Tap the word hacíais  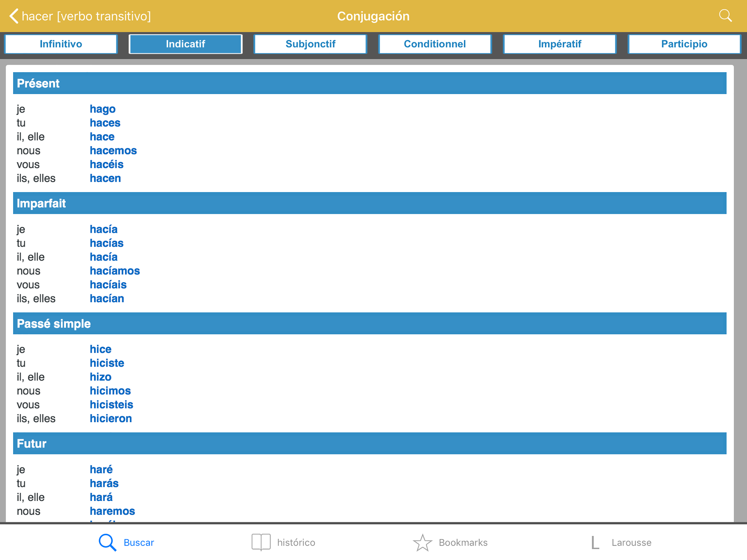click(x=108, y=285)
